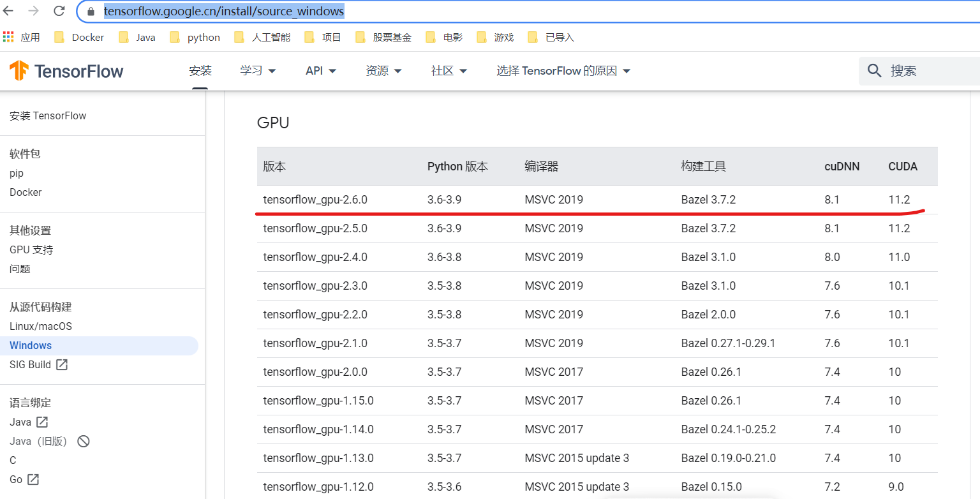Click the search magnifier icon
This screenshot has height=499, width=980.
875,71
